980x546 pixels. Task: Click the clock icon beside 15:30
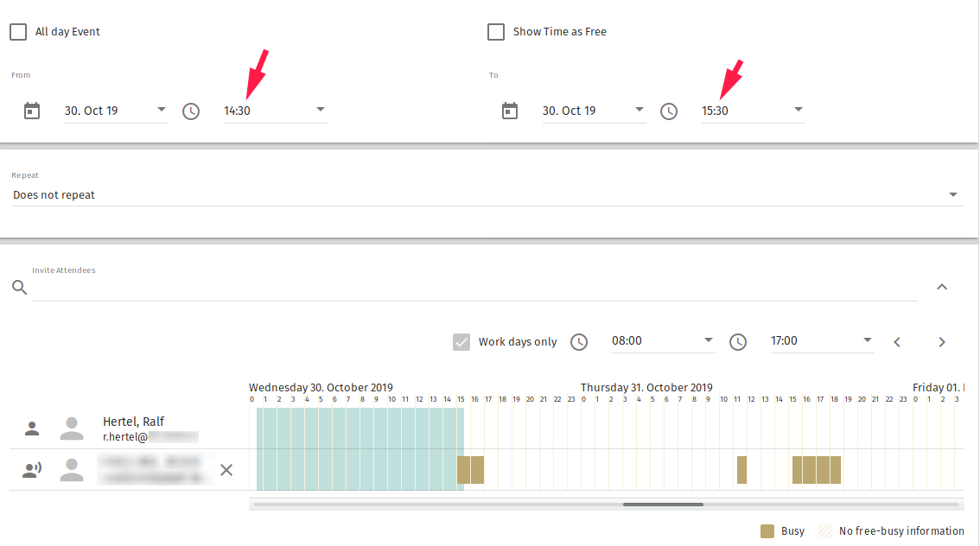669,111
